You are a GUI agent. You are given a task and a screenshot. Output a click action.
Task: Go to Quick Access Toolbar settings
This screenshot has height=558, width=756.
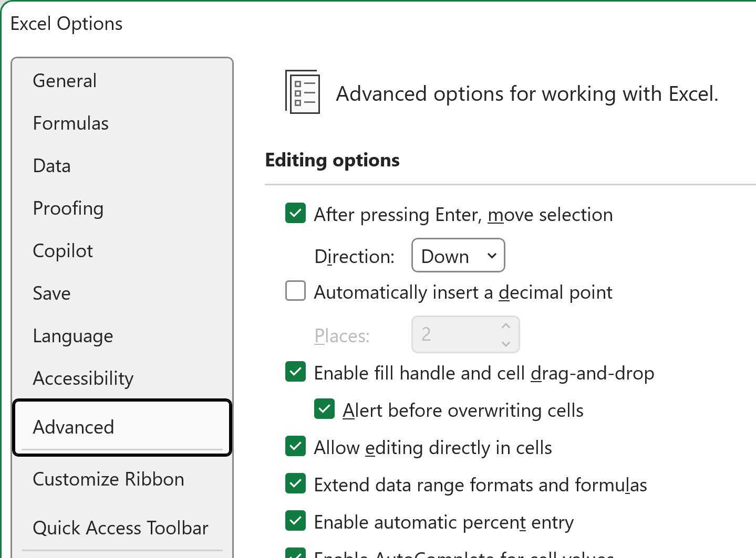click(120, 528)
